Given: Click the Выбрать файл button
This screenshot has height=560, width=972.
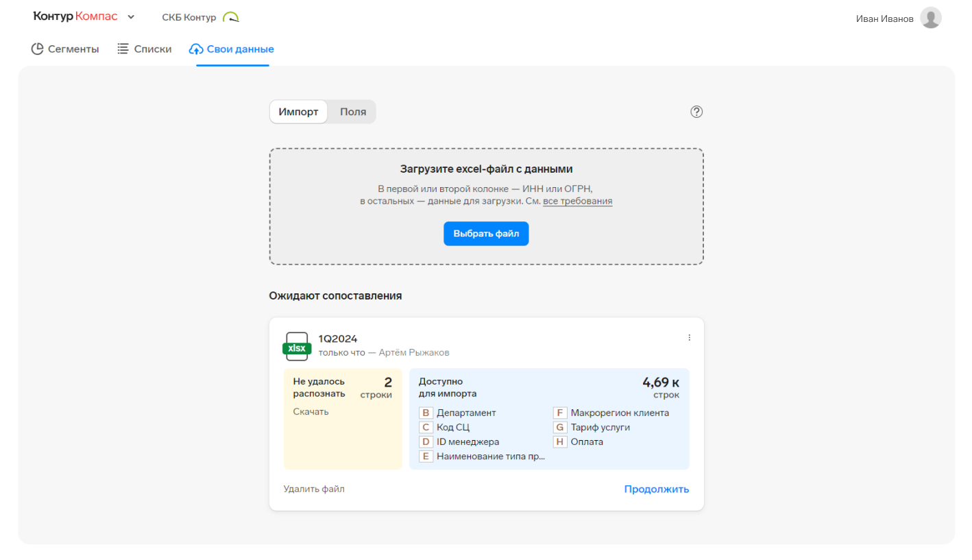Looking at the screenshot, I should tap(486, 234).
